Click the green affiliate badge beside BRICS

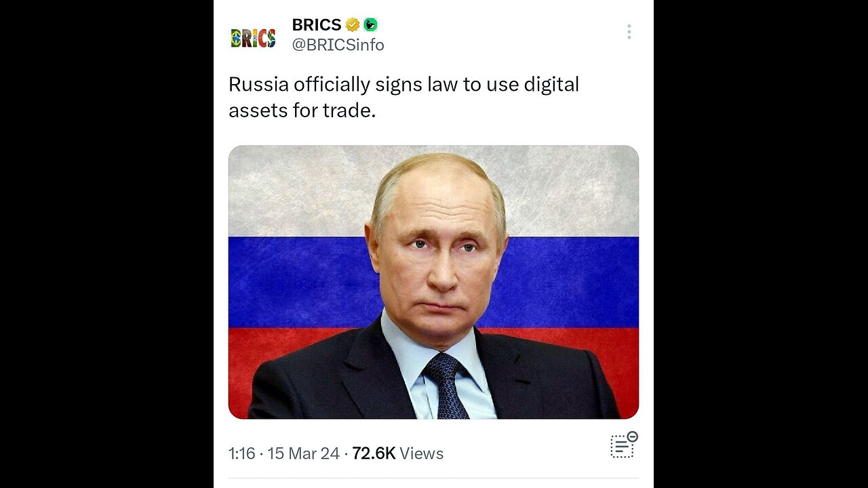click(370, 25)
